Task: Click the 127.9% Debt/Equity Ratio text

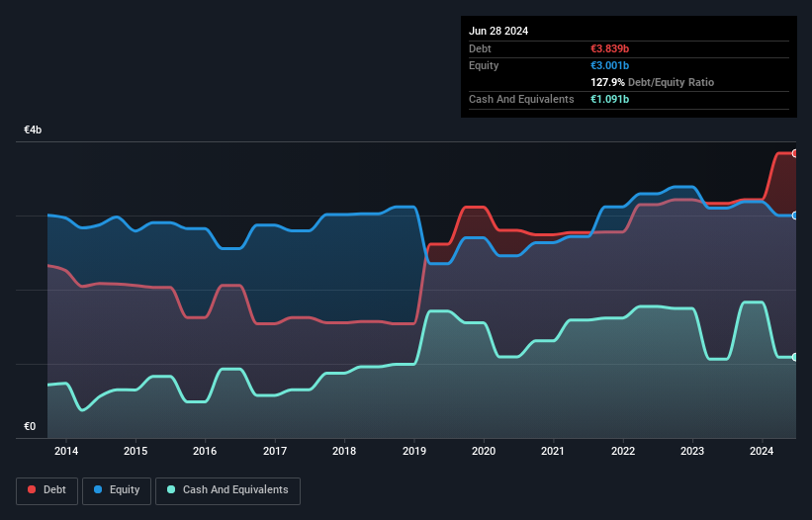Action: (652, 82)
